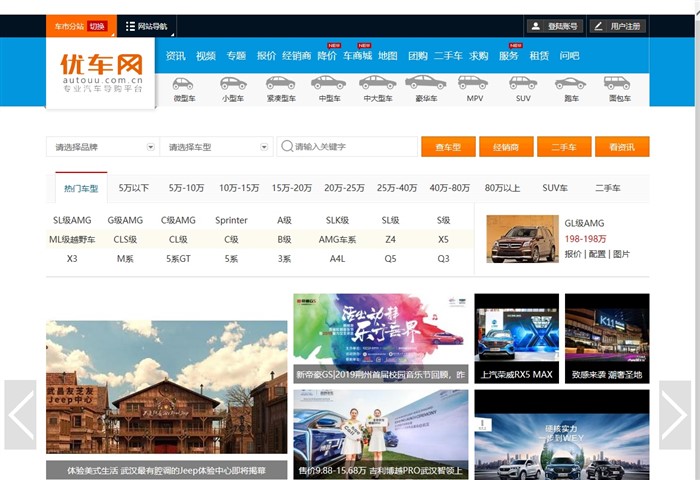
Task: Open the Jeep体验中心 slideshow image
Action: [167, 387]
